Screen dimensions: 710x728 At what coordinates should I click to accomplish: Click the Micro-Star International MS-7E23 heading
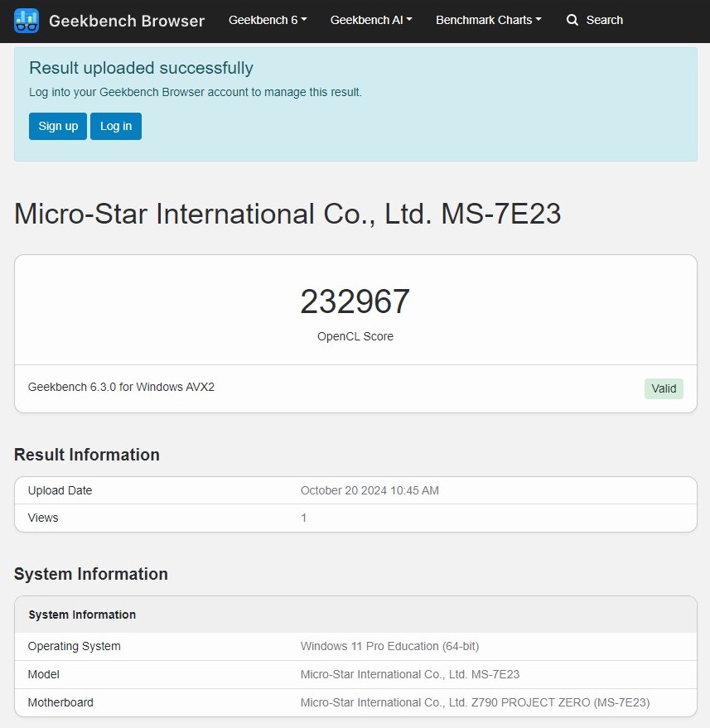pyautogui.click(x=287, y=214)
